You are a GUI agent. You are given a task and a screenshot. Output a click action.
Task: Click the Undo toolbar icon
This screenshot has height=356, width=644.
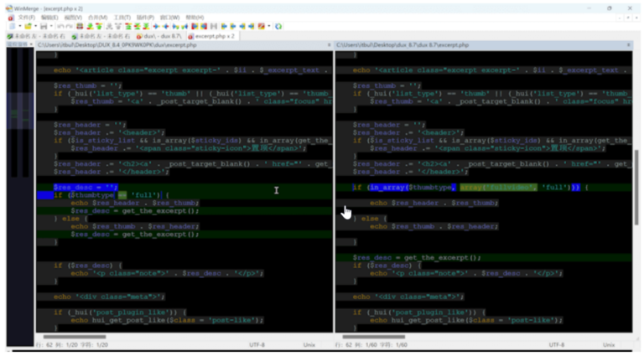pyautogui.click(x=60, y=26)
